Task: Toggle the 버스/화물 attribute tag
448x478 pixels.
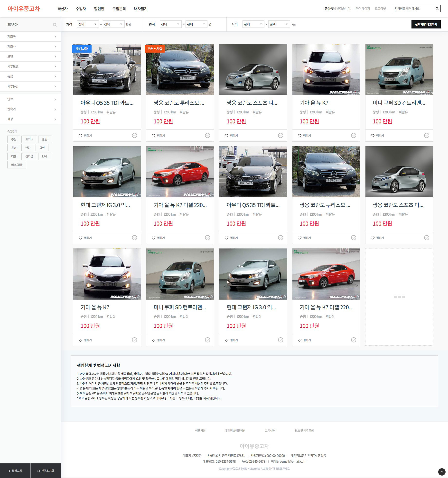Action: 17,165
